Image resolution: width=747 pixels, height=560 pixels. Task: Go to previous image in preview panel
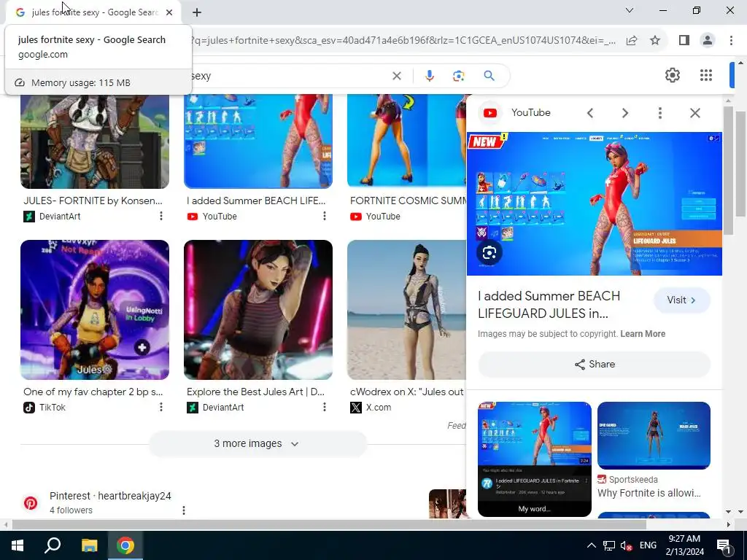click(589, 113)
